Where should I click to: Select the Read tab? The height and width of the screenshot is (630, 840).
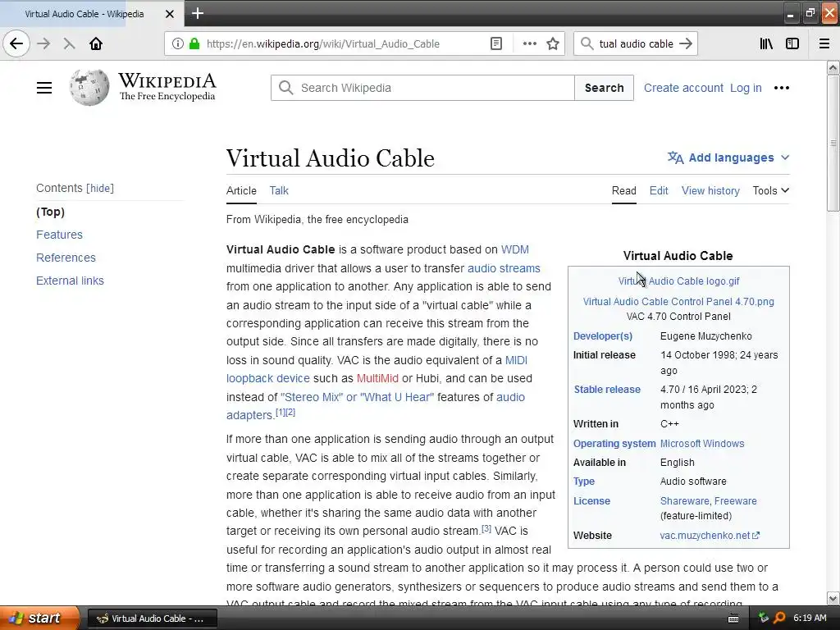[x=623, y=190]
